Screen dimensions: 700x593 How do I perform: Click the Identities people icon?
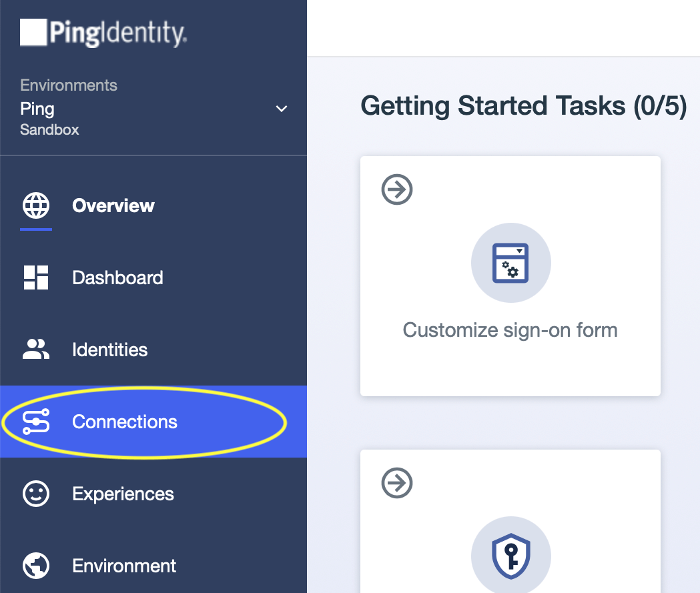(36, 350)
